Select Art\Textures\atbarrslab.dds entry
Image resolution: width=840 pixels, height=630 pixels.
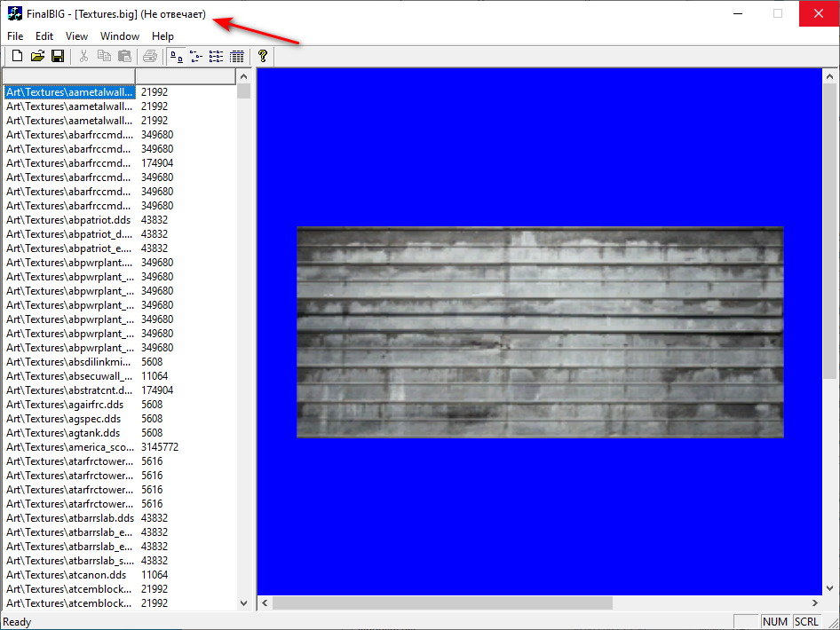click(x=70, y=518)
